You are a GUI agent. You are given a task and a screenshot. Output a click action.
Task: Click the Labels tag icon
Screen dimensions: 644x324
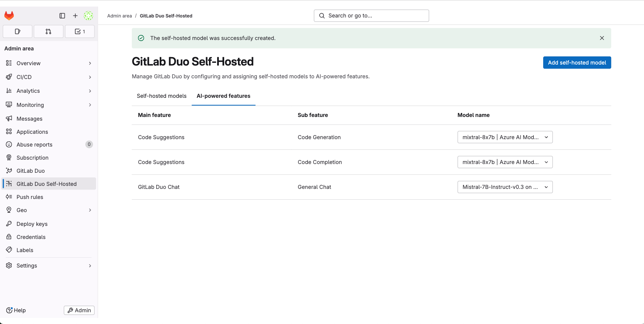coord(9,250)
